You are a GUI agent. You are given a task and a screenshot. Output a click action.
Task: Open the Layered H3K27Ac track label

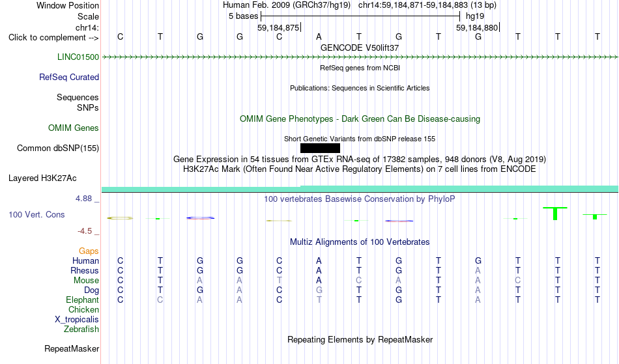42,178
